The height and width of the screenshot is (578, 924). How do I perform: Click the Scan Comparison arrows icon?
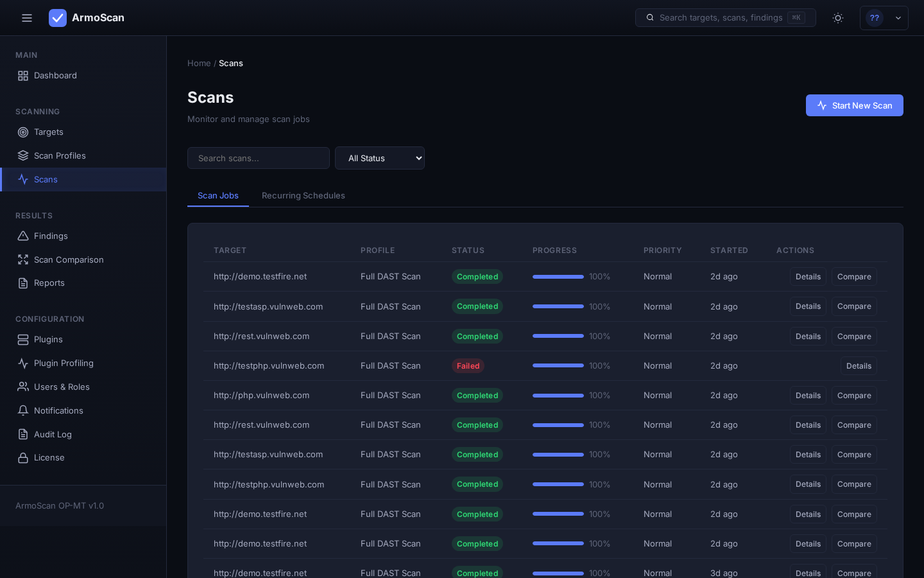(23, 259)
